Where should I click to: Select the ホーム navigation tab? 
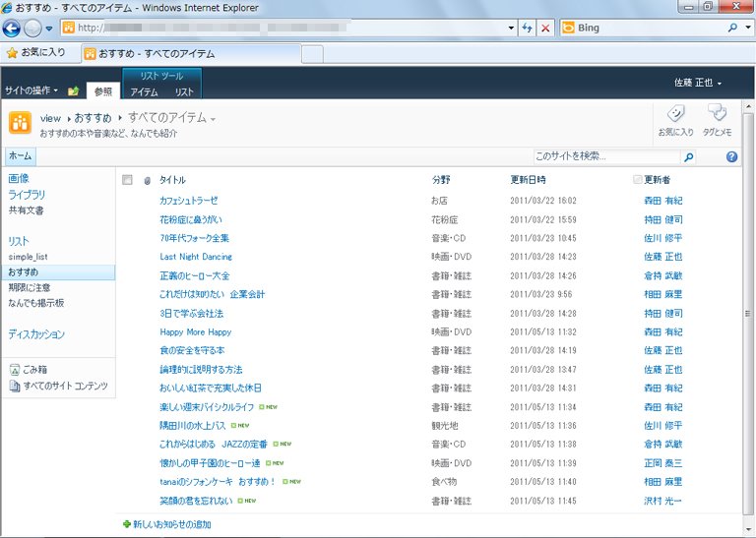point(21,156)
